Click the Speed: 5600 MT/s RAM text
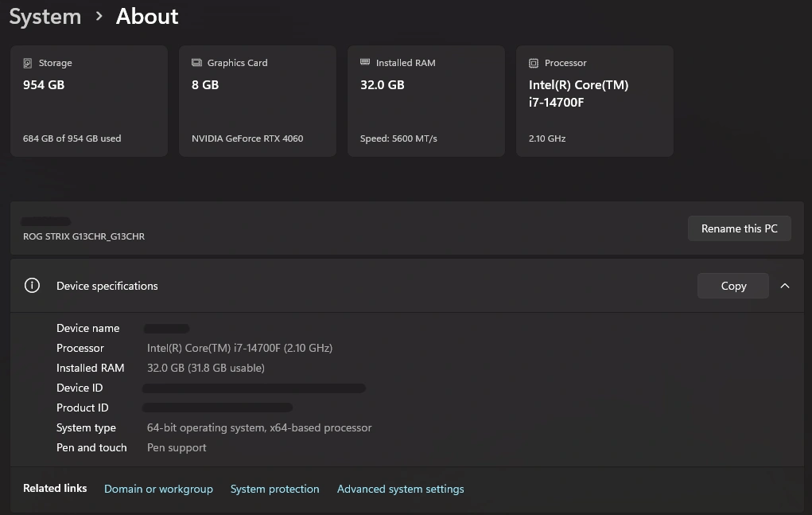Screen dimensions: 812x515 (x=398, y=139)
